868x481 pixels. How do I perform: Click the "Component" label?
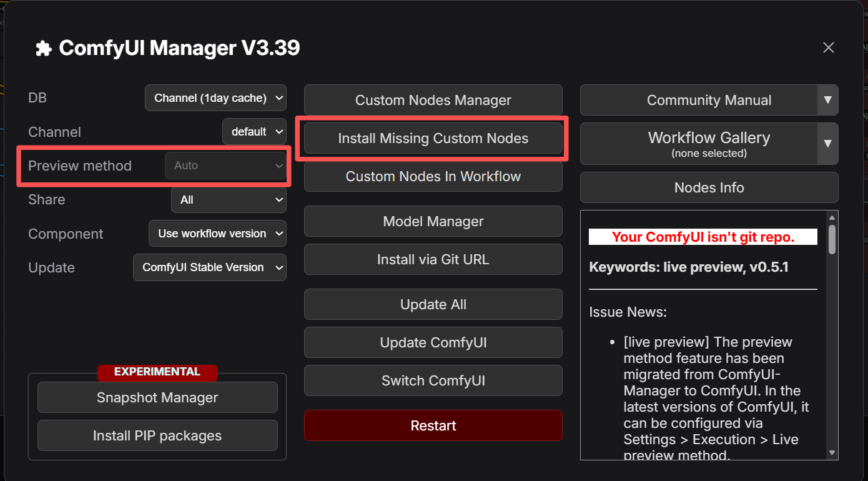click(66, 234)
